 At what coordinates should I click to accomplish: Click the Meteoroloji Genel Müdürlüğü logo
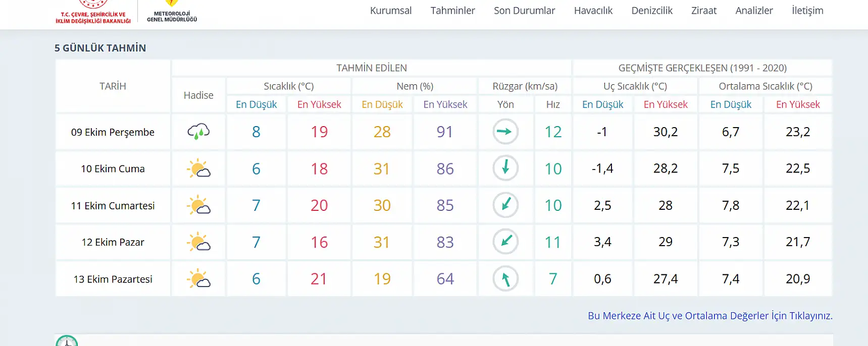coord(172,12)
